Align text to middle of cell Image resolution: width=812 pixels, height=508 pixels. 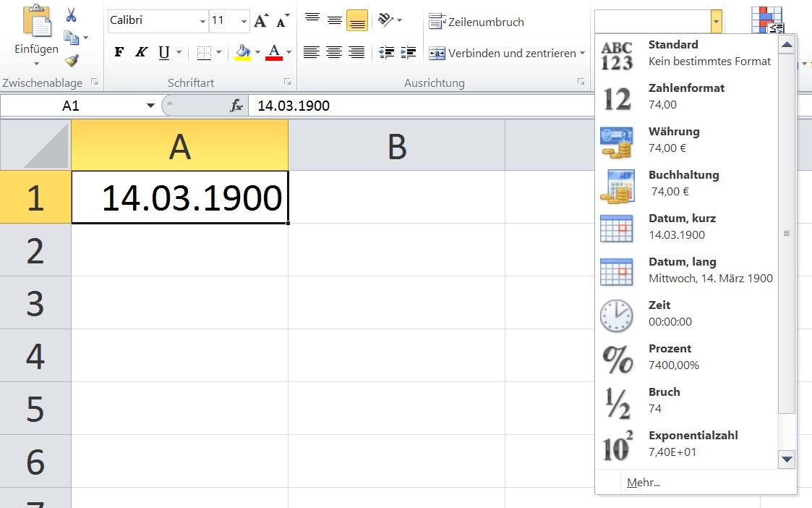(x=335, y=20)
